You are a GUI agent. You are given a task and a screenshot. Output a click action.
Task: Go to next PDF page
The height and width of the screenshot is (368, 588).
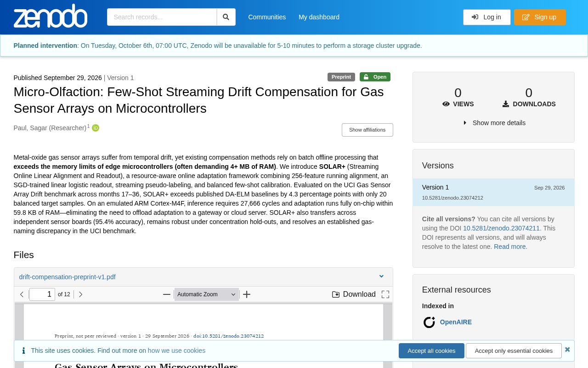pyautogui.click(x=80, y=294)
